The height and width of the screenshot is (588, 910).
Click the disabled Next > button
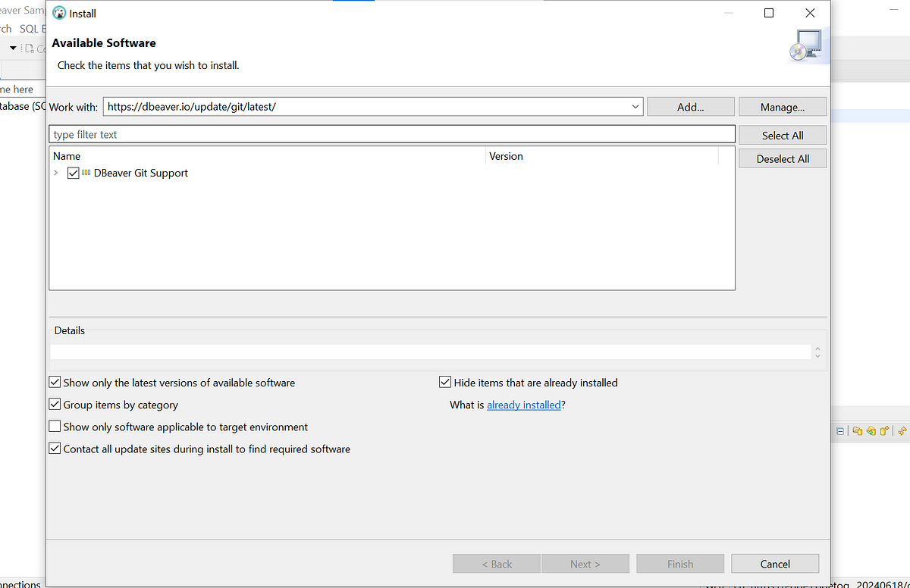[x=585, y=564]
